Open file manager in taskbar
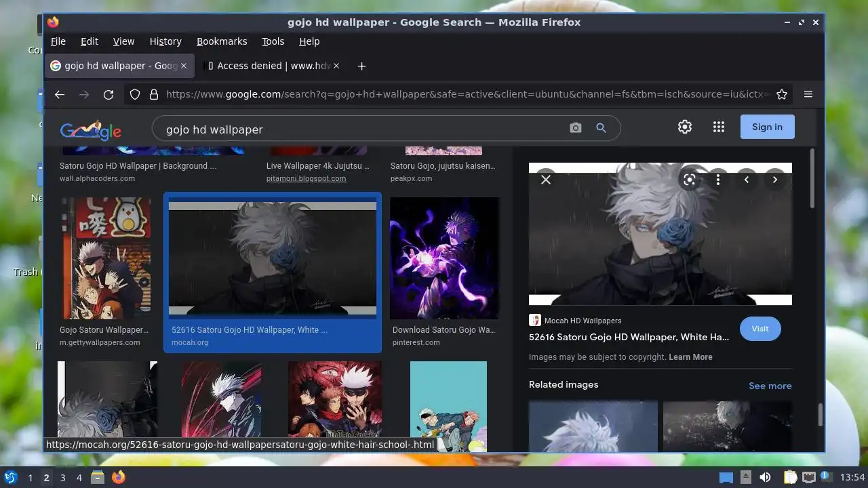868x488 pixels. coord(97,477)
